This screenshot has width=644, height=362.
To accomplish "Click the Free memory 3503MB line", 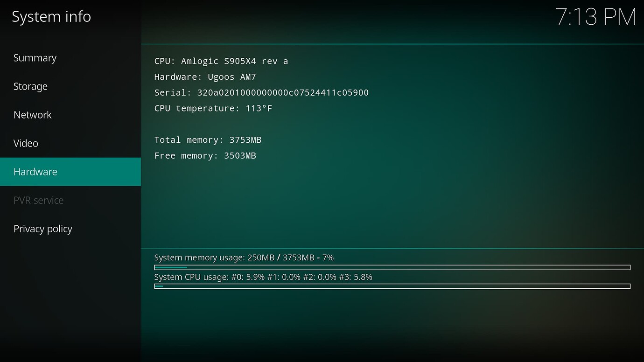I will pos(205,156).
